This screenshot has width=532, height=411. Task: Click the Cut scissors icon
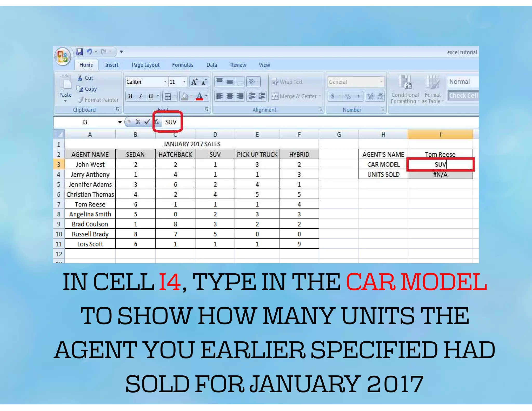[x=80, y=78]
